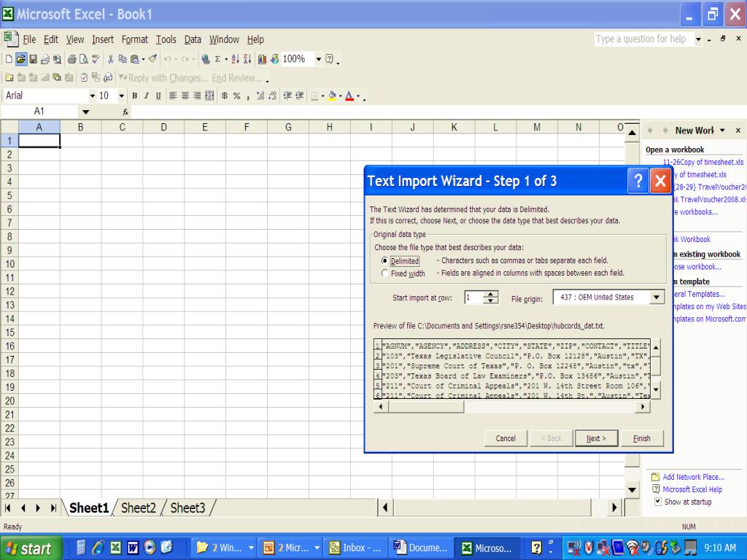Open Print Preview from the toolbar
747x560 pixels.
[x=84, y=59]
